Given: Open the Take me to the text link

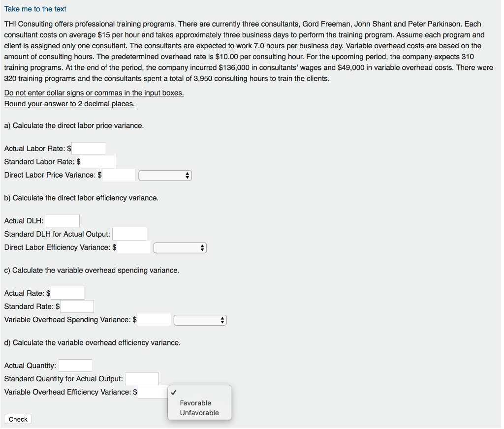Looking at the screenshot, I should [35, 9].
